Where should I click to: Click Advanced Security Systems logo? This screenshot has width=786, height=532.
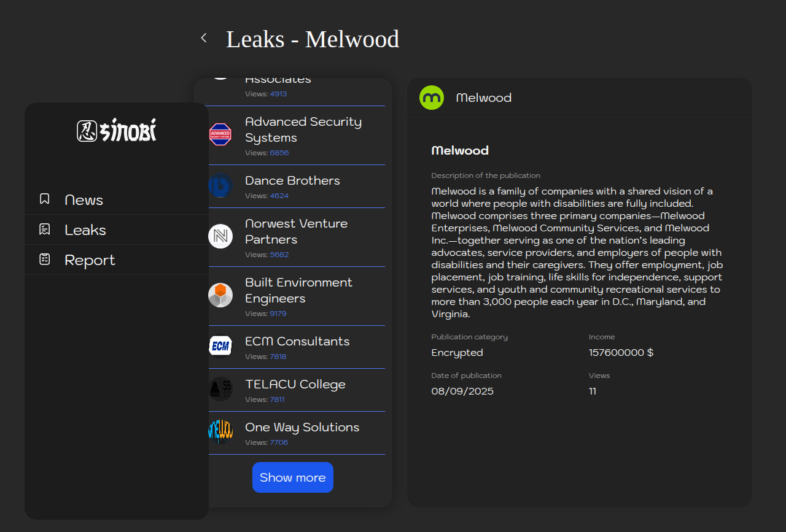click(x=220, y=134)
